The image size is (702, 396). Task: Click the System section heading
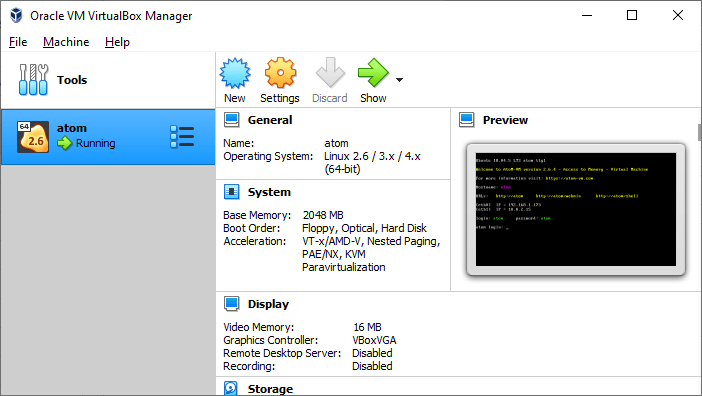click(x=269, y=192)
